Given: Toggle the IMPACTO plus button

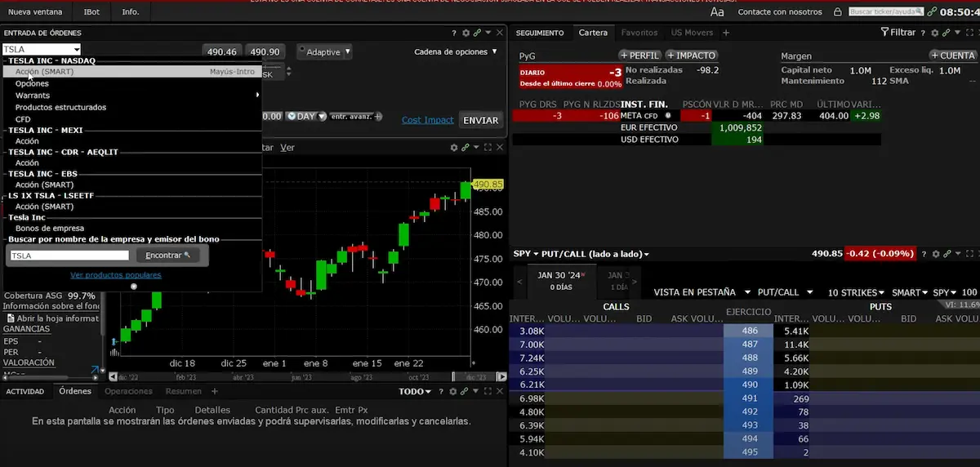Looking at the screenshot, I should (692, 56).
